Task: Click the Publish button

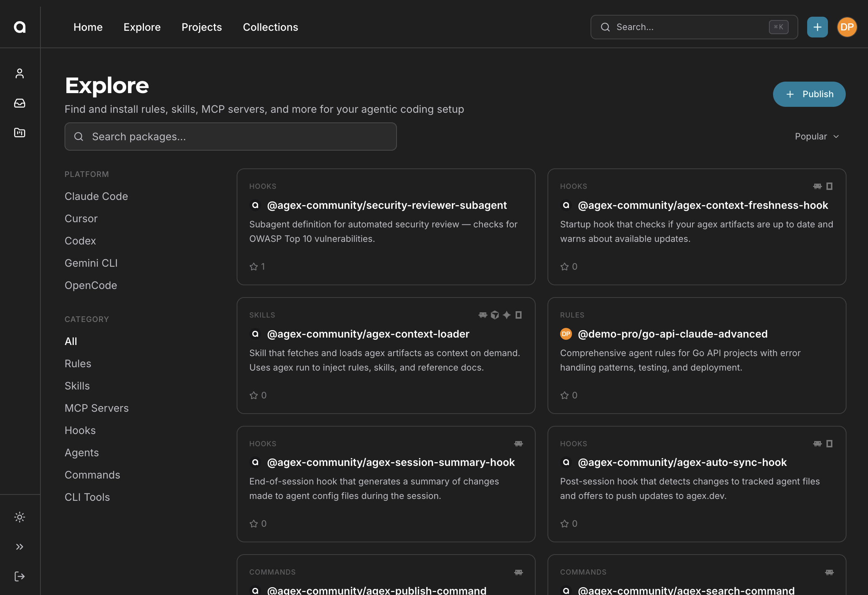Action: point(809,94)
